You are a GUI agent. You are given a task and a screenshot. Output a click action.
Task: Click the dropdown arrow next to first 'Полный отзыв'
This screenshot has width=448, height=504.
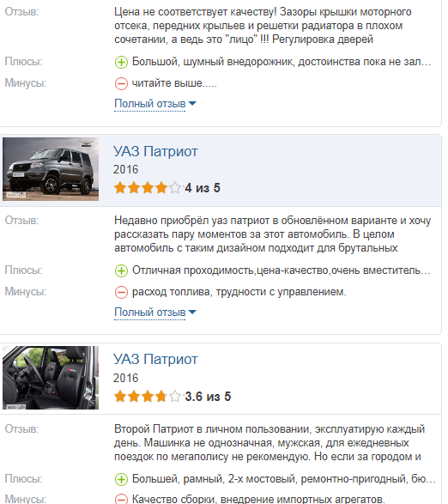192,104
